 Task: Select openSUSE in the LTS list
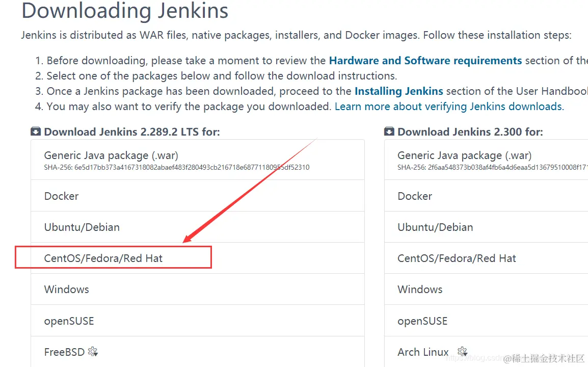(x=198, y=321)
